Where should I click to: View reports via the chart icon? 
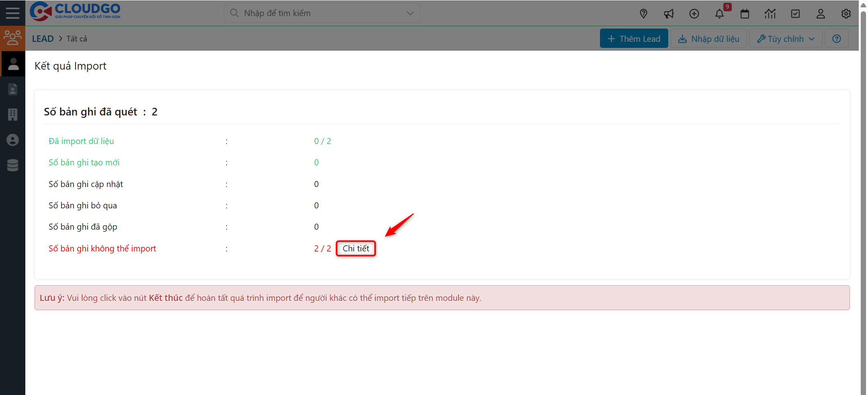[770, 13]
